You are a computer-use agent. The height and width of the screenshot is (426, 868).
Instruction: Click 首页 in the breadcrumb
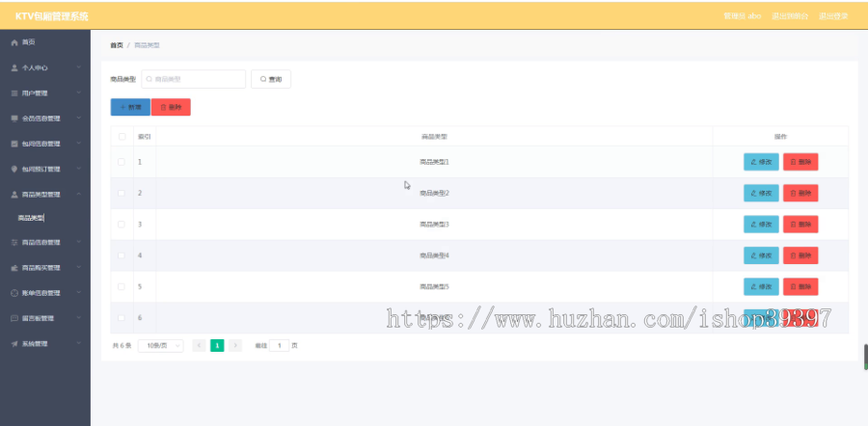[117, 45]
